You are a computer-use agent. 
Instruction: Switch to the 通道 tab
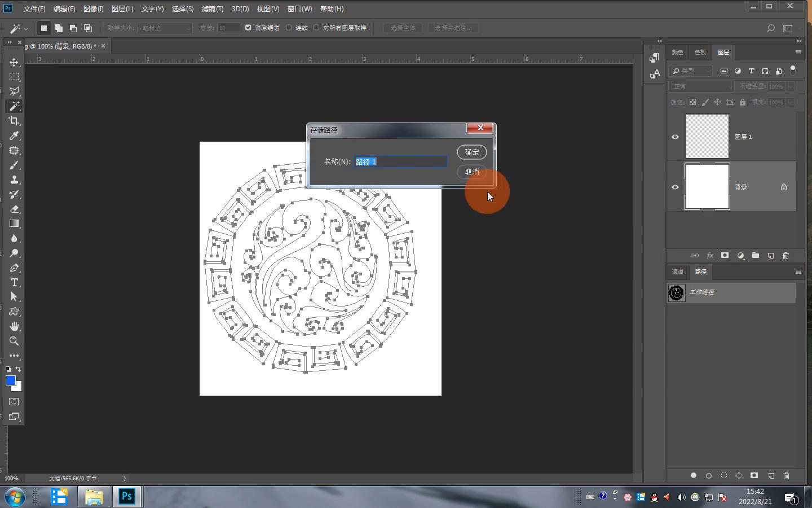(x=677, y=272)
